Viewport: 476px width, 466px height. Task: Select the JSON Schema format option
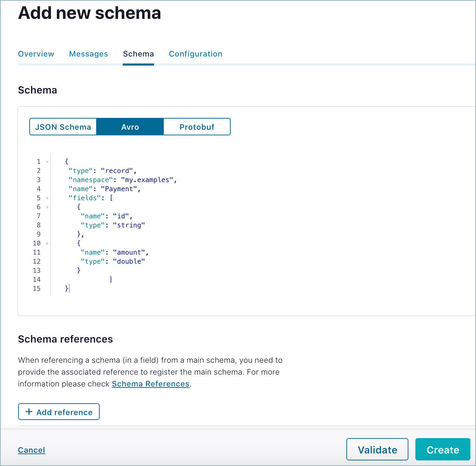pyautogui.click(x=63, y=127)
